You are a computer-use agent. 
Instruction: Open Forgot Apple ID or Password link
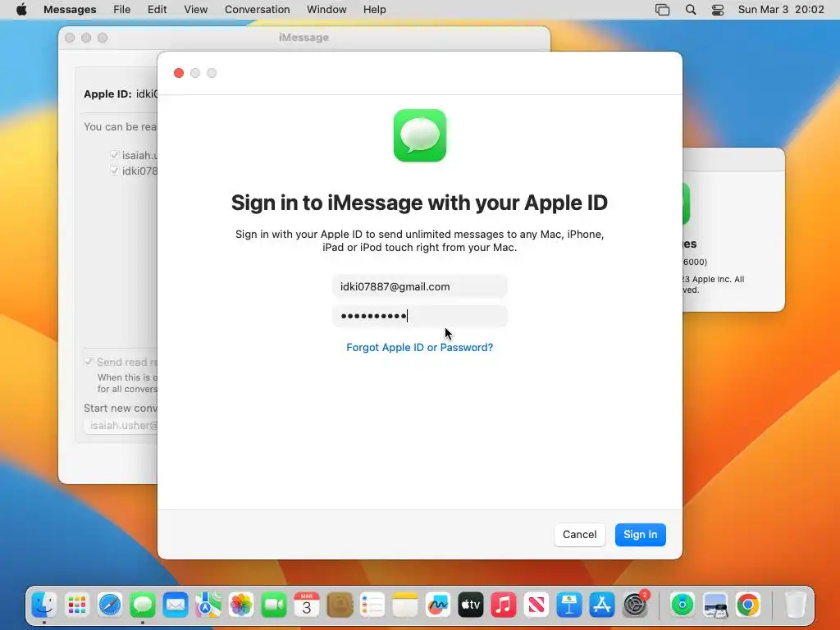tap(419, 347)
